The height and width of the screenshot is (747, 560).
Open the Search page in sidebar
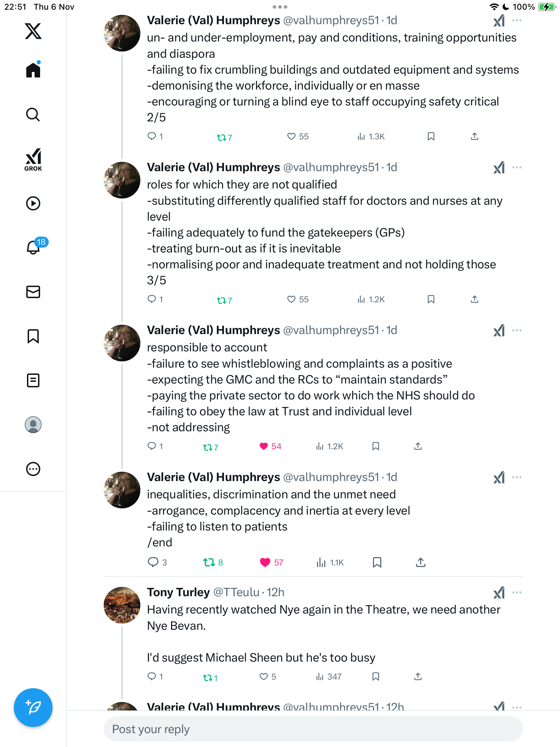point(33,115)
